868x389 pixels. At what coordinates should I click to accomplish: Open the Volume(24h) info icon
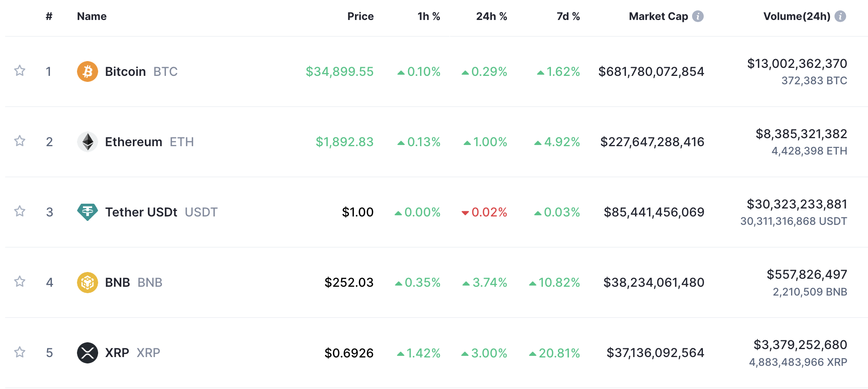coord(840,16)
